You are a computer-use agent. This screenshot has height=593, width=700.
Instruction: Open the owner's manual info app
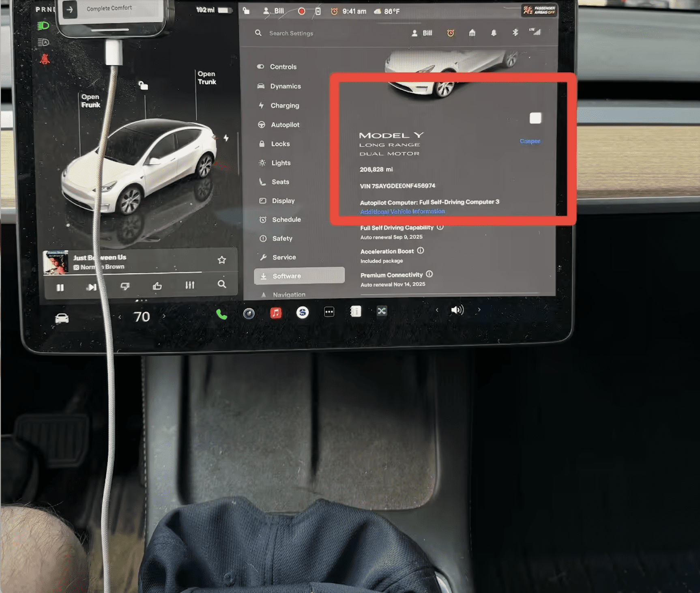pyautogui.click(x=356, y=311)
